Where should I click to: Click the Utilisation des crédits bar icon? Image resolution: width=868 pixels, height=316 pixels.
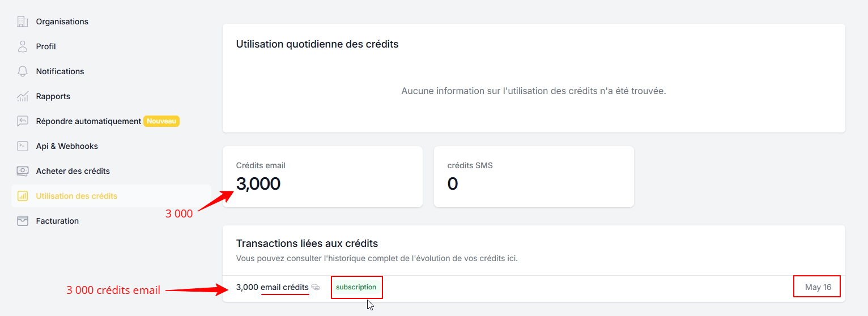coord(23,196)
